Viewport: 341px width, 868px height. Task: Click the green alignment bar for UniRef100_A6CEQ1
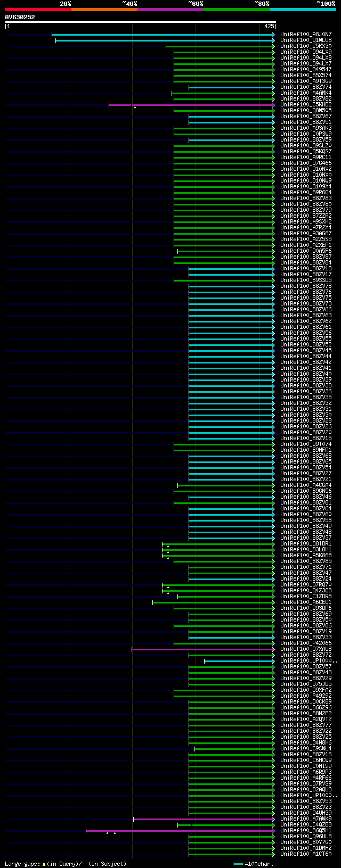pos(213,602)
